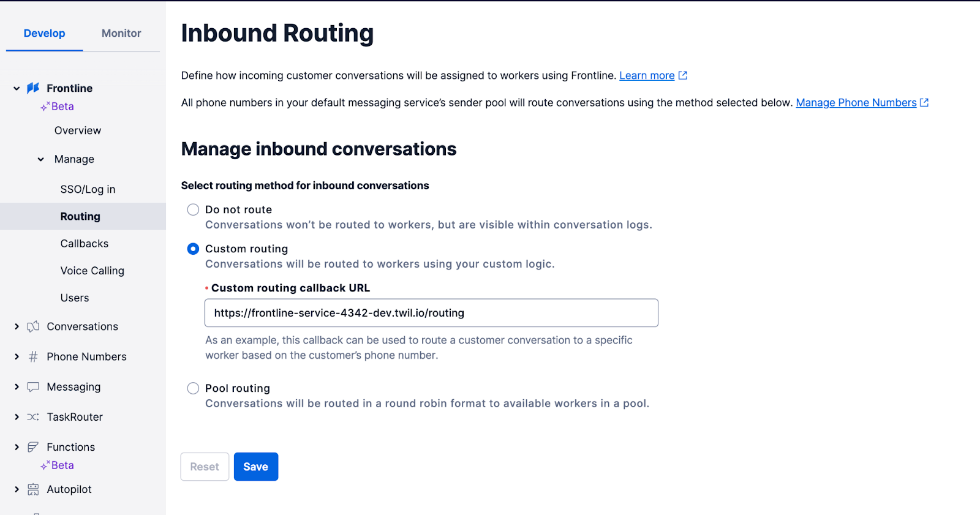The width and height of the screenshot is (980, 515).
Task: Click the Conversations label in sidebar
Action: pyautogui.click(x=83, y=326)
